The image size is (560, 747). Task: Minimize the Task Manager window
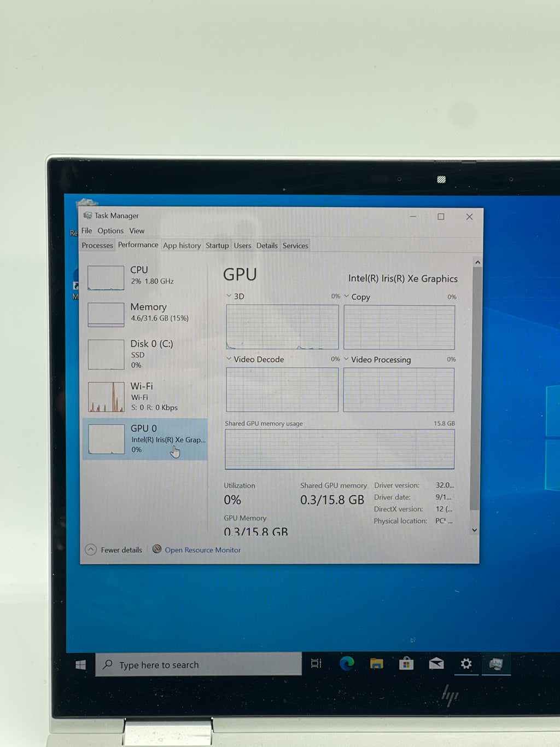(x=413, y=217)
